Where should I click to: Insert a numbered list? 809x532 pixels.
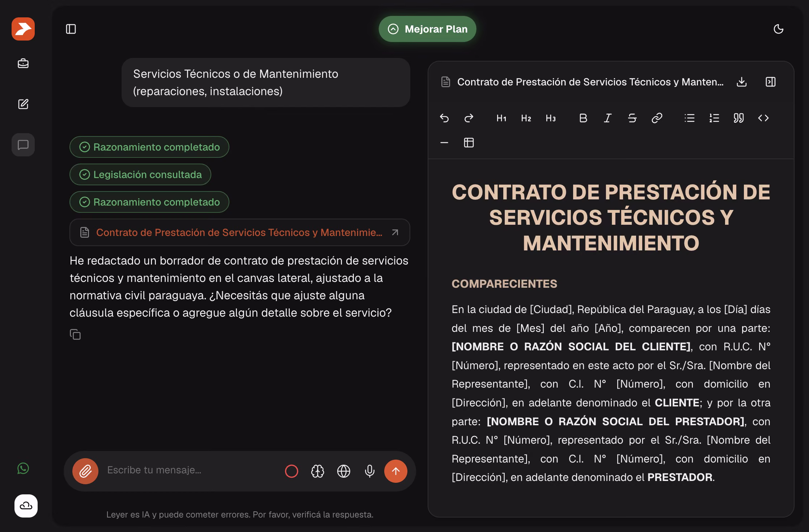tap(714, 118)
